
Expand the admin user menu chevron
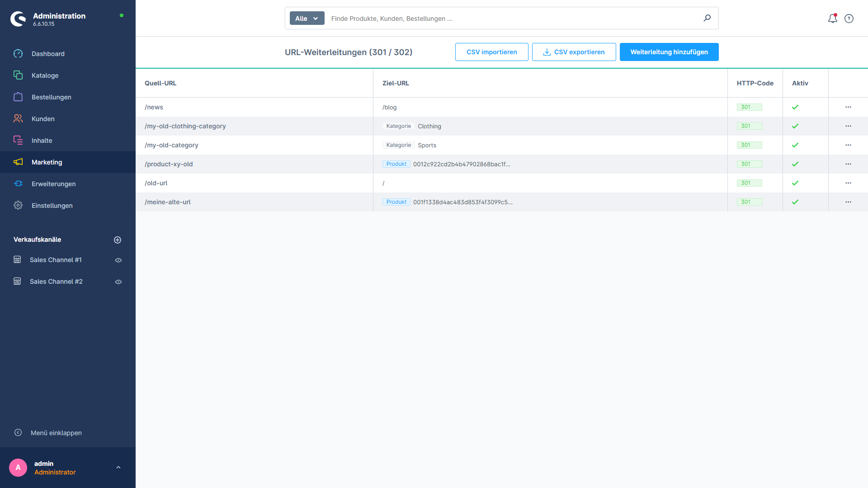click(x=118, y=468)
